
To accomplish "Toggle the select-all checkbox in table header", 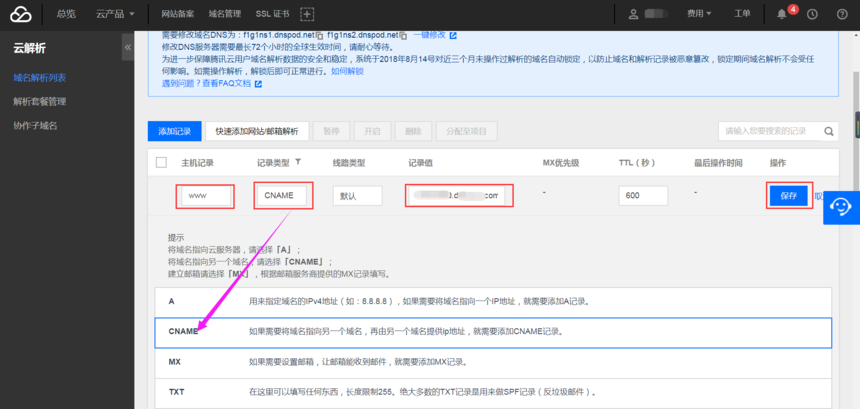I will click(x=161, y=162).
